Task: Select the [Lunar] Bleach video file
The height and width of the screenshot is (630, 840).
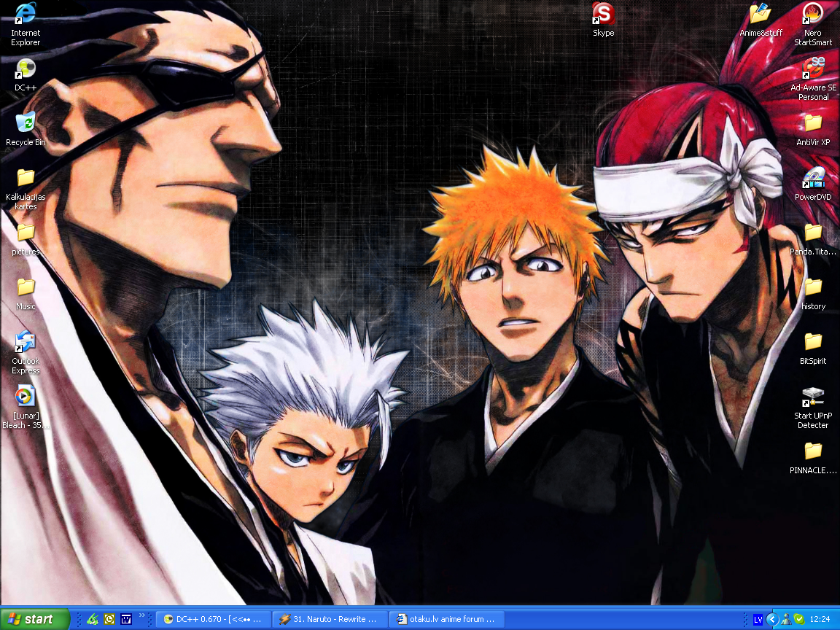Action: pyautogui.click(x=26, y=407)
